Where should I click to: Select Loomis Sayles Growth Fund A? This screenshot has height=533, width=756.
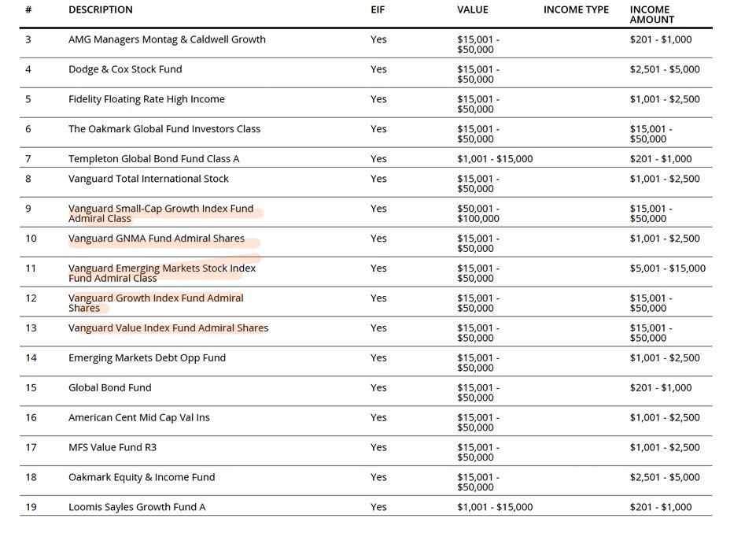point(137,507)
